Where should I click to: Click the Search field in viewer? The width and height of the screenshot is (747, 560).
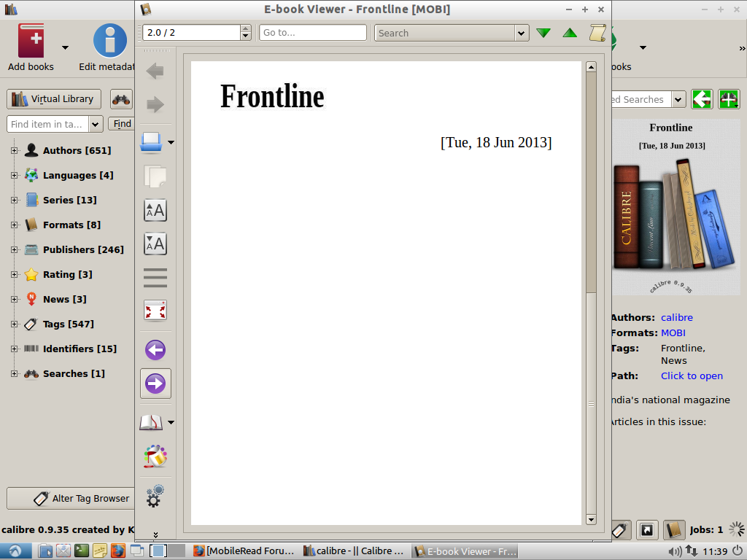[x=445, y=33]
